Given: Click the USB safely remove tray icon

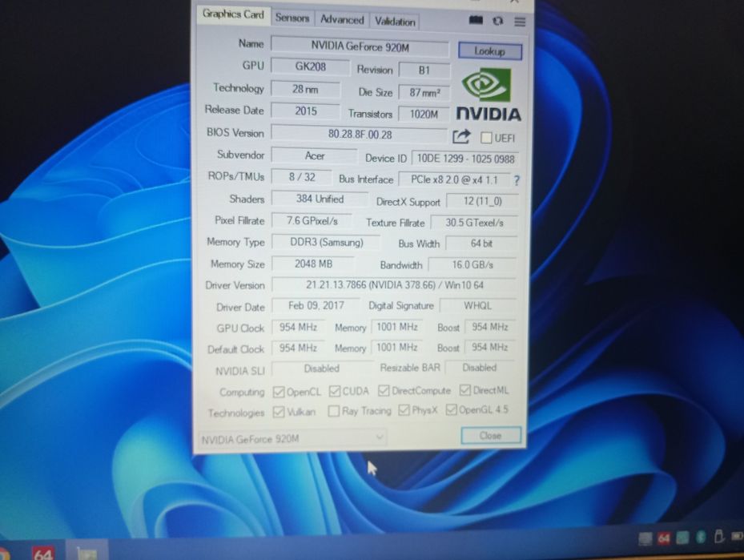Looking at the screenshot, I should tap(719, 536).
